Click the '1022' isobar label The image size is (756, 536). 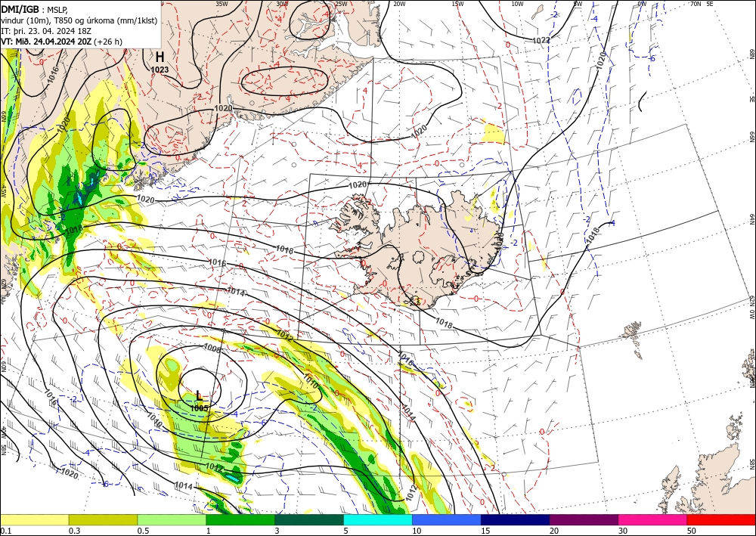coord(541,41)
